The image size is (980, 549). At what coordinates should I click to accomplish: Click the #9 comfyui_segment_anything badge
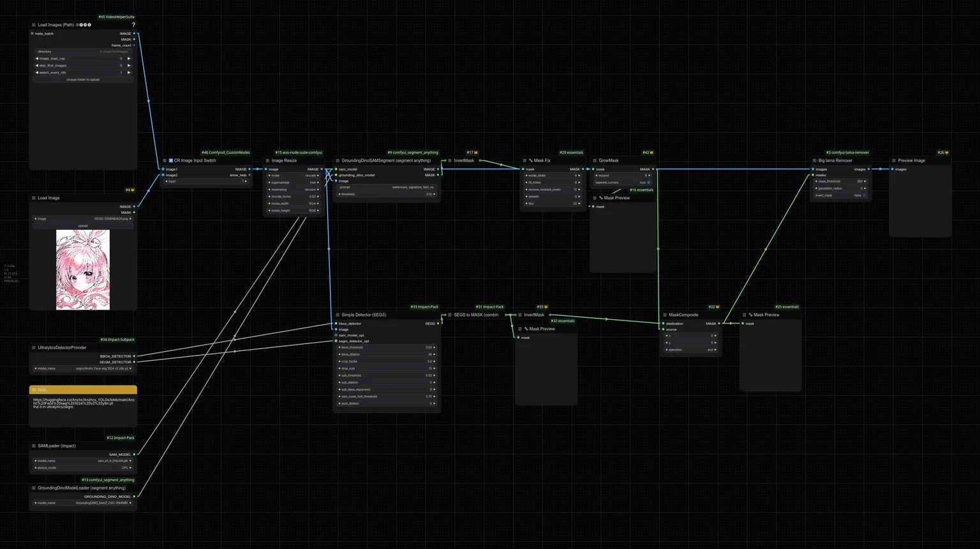413,153
